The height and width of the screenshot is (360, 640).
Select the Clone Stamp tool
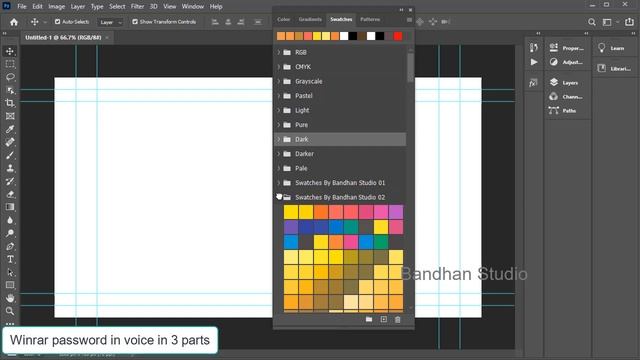click(x=10, y=168)
